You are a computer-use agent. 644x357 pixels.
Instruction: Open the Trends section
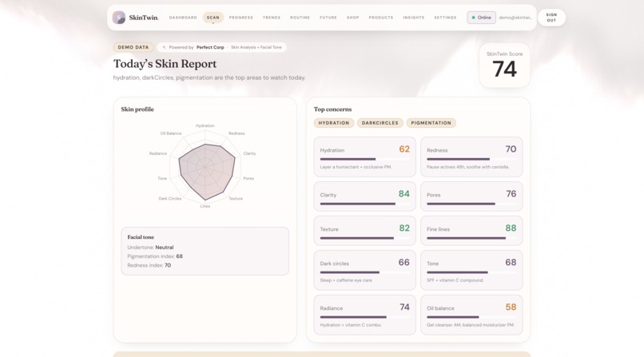272,18
